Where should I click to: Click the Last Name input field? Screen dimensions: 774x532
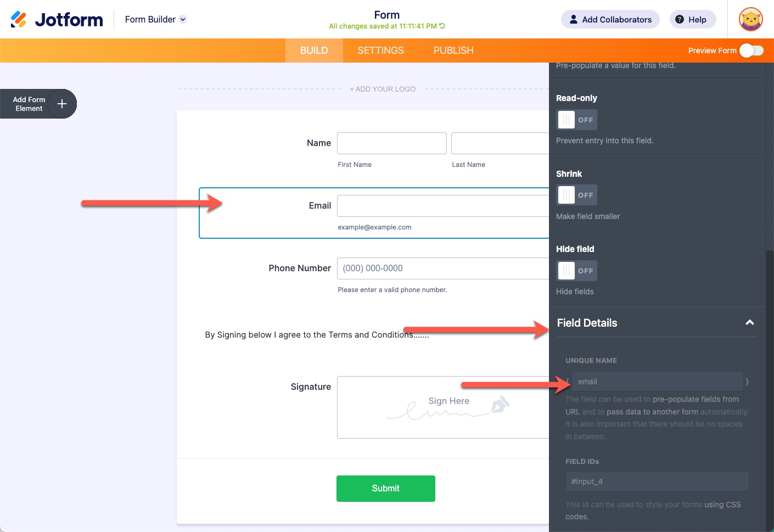500,143
